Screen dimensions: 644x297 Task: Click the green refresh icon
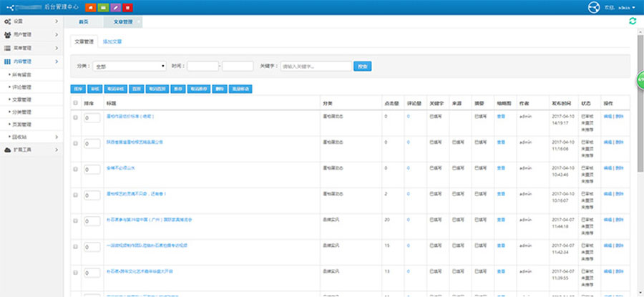point(631,22)
